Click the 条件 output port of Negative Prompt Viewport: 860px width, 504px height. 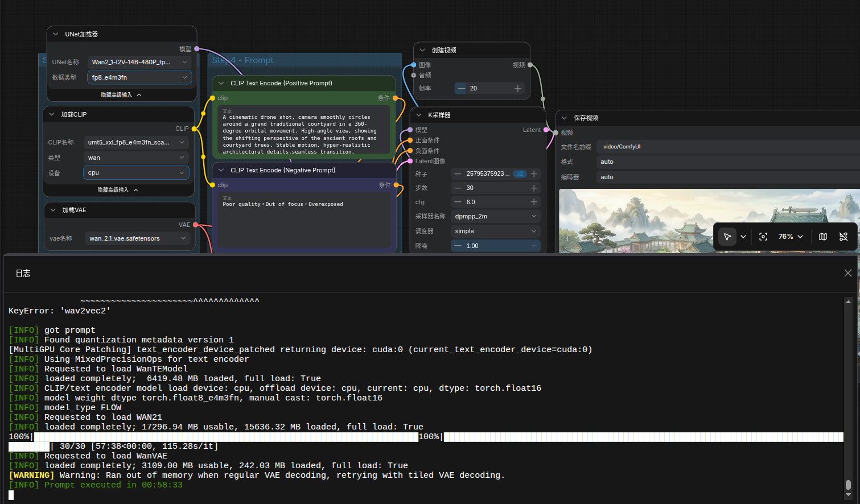[396, 185]
